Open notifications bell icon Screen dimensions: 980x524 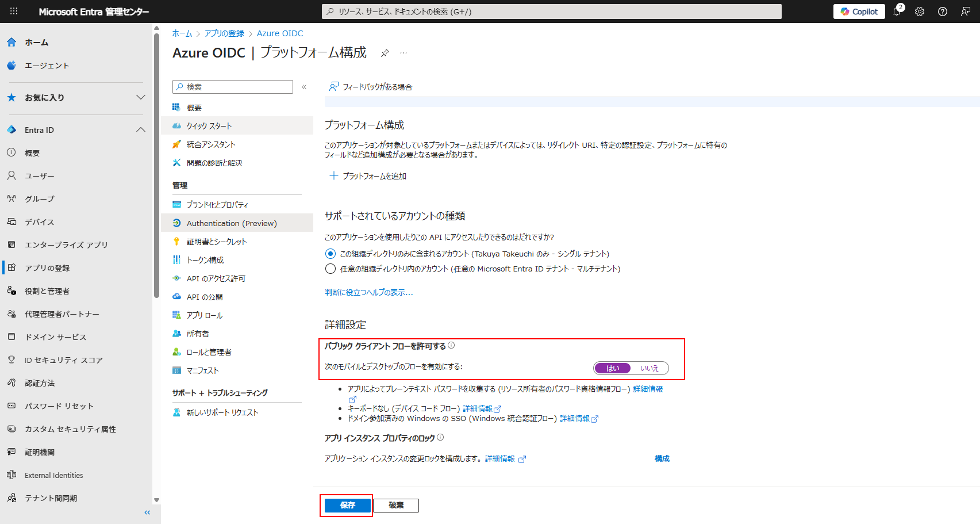pyautogui.click(x=897, y=11)
